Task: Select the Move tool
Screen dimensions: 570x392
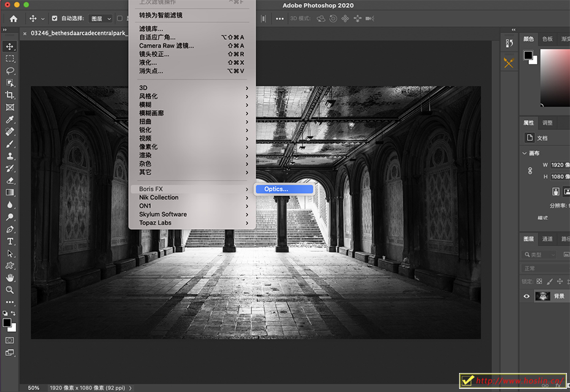Action: (10, 47)
